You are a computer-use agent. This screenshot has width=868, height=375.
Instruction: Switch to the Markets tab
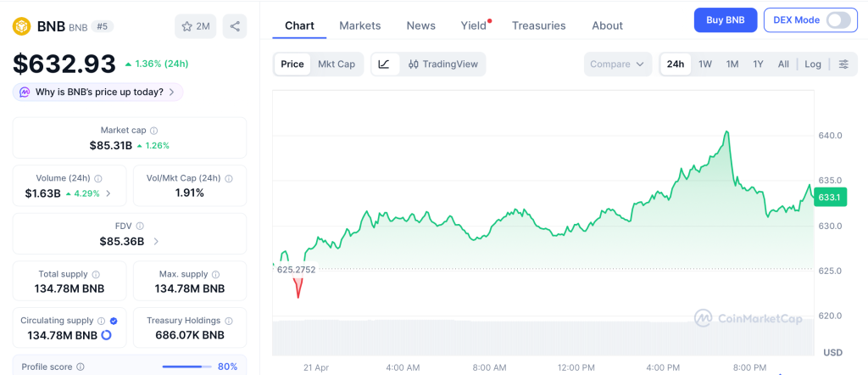(x=359, y=25)
